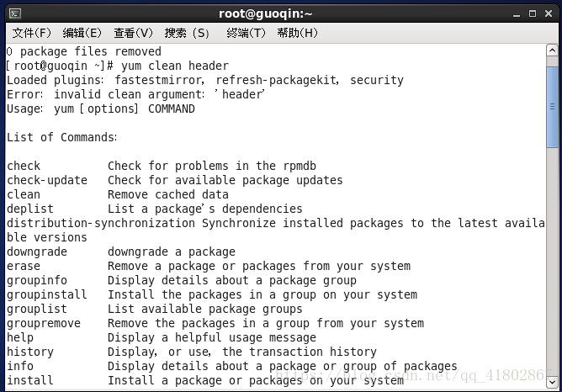Open the 终端(T) menu
This screenshot has width=562, height=392.
click(x=246, y=33)
